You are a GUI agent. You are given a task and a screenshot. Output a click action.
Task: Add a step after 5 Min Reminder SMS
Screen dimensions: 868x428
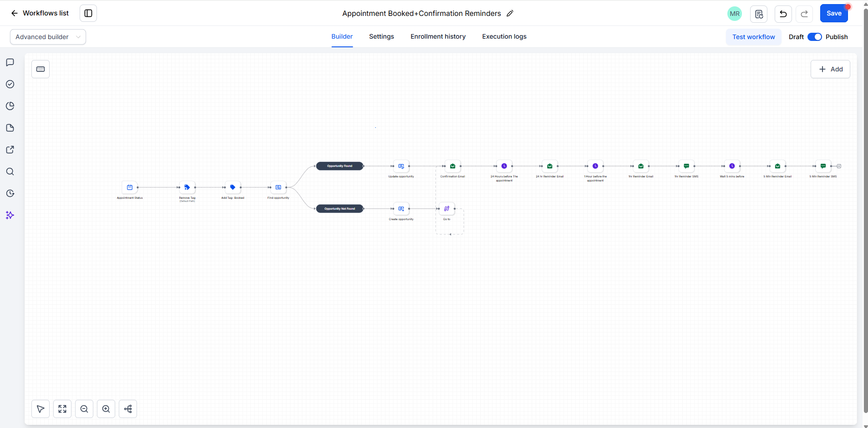(x=839, y=166)
